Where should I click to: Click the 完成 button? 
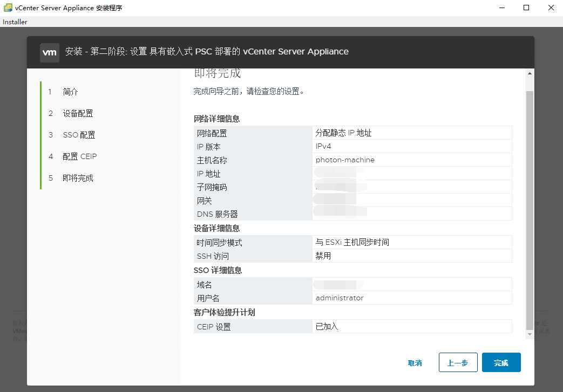click(x=501, y=362)
